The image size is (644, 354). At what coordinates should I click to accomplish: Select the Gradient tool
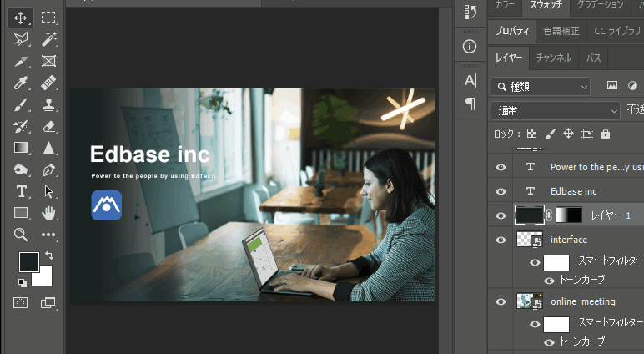point(20,148)
